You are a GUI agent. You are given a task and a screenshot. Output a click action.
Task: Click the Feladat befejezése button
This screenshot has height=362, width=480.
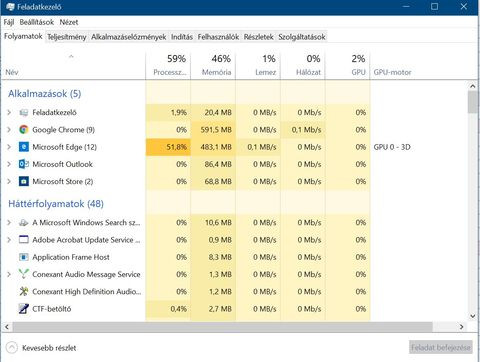click(441, 348)
